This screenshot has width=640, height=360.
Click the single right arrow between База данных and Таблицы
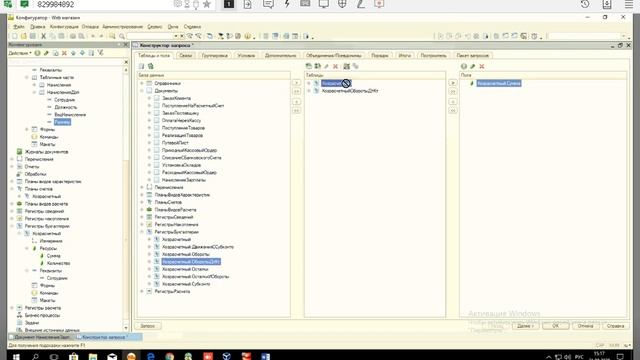point(297,83)
